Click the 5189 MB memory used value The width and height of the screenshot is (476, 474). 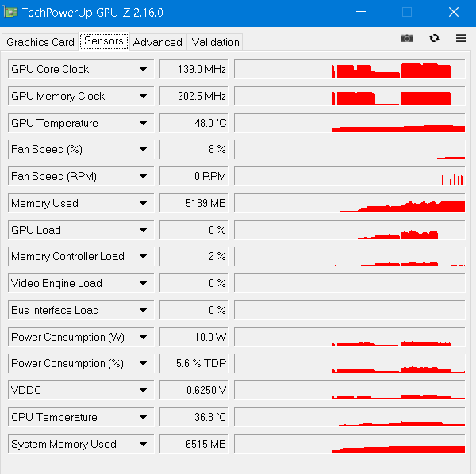coord(194,203)
